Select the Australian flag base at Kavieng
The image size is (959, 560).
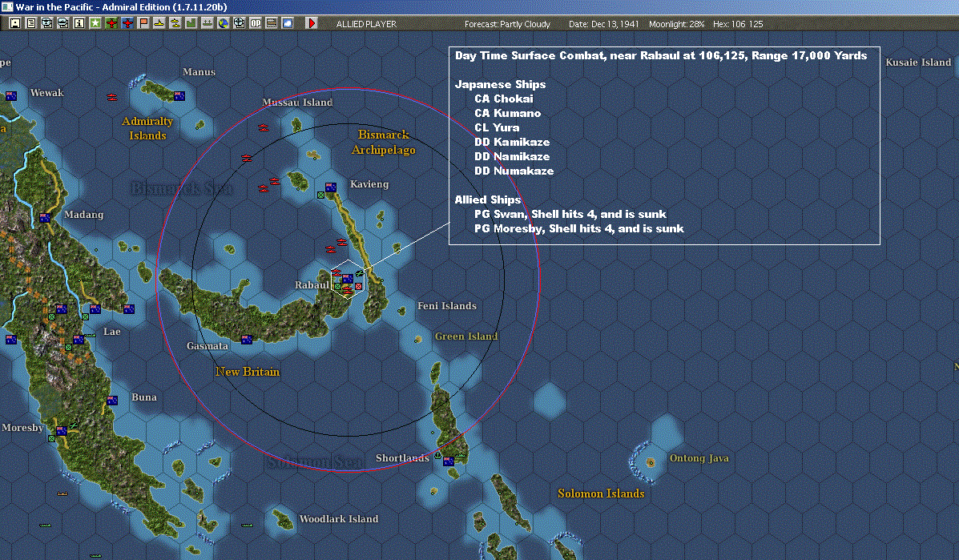(331, 187)
